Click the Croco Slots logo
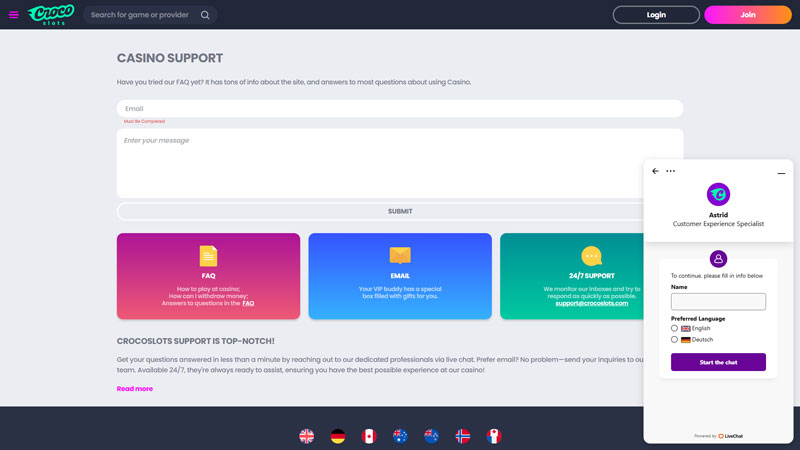Viewport: 800px width, 450px height. [52, 15]
